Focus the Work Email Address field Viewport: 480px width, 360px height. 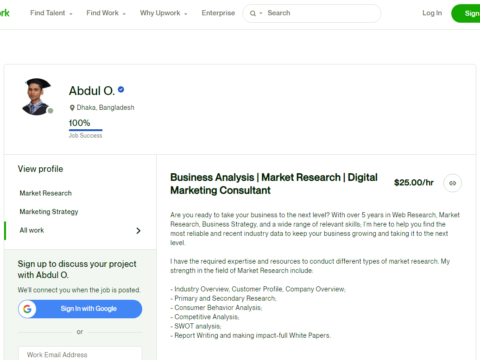click(80, 354)
